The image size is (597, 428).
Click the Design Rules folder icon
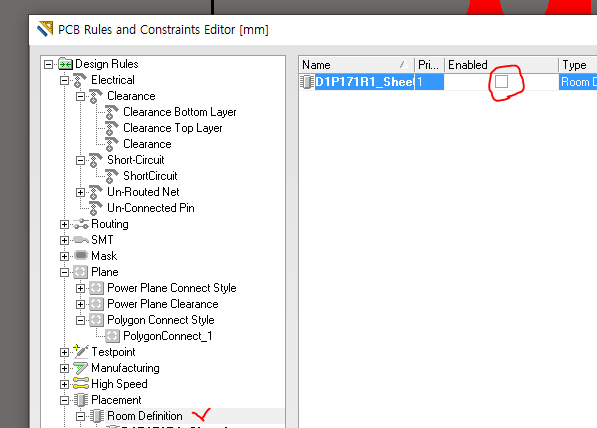click(65, 64)
